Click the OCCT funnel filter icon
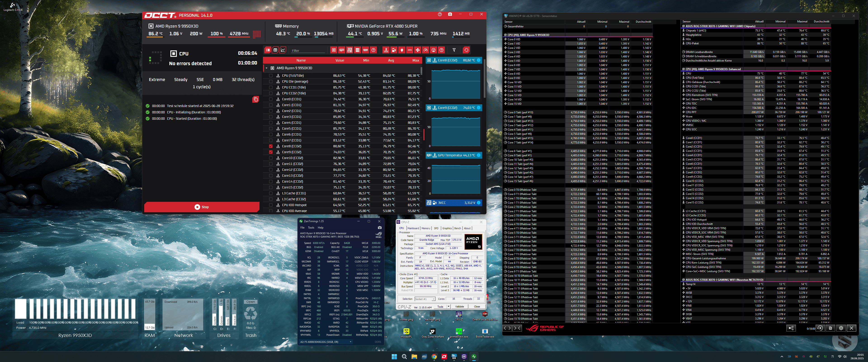Screen dimensions: 868x362 454,50
